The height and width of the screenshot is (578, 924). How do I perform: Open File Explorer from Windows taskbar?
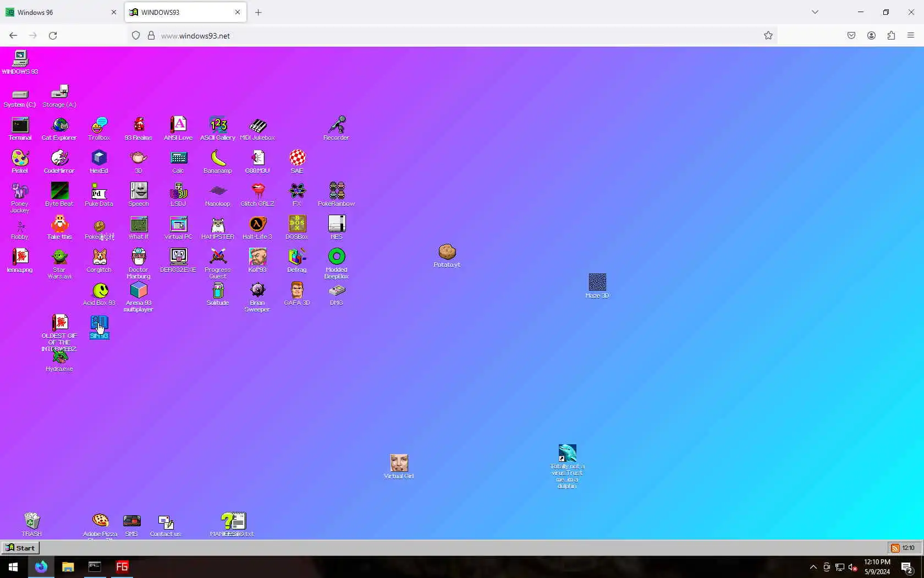(x=68, y=567)
